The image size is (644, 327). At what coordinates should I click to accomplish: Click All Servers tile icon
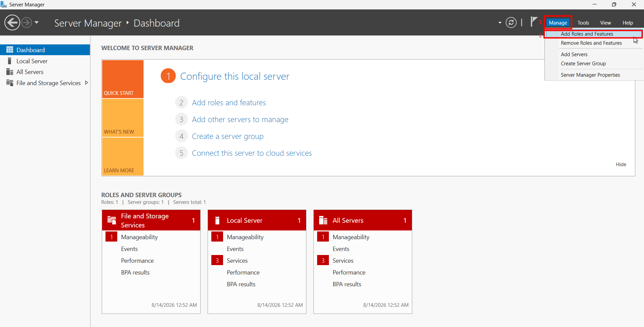click(323, 220)
